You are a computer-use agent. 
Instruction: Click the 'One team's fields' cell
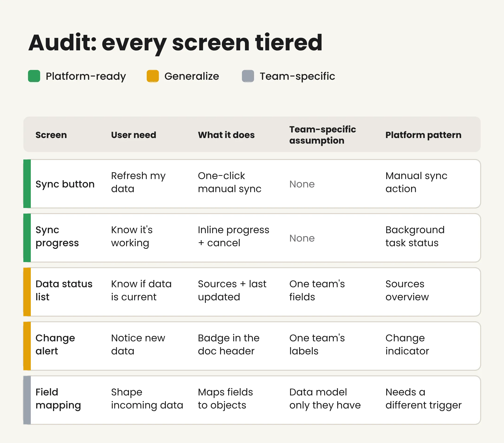(317, 290)
